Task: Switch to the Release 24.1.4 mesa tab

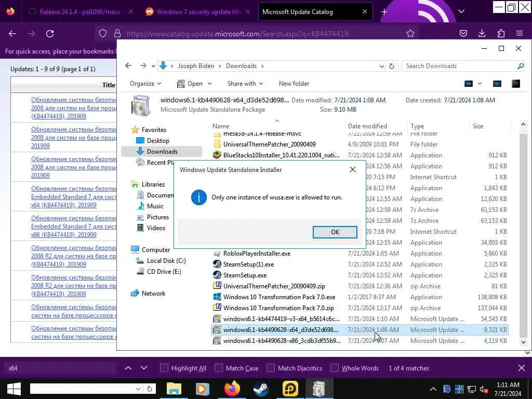Action: (80, 12)
